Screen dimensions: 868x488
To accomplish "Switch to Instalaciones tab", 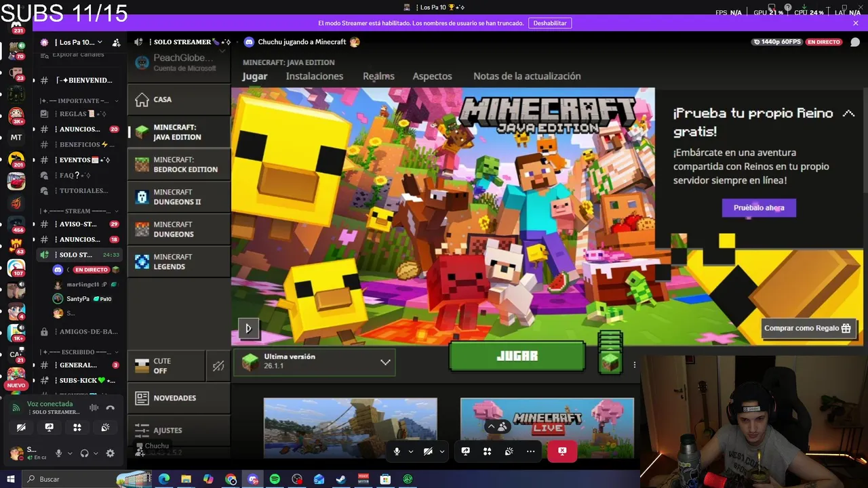I will pyautogui.click(x=315, y=76).
